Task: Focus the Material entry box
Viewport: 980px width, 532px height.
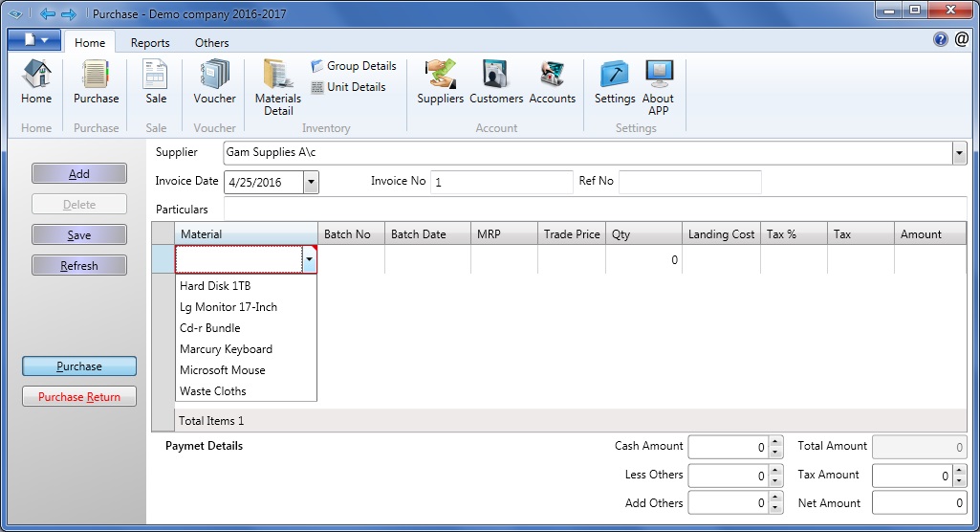Action: 239,259
